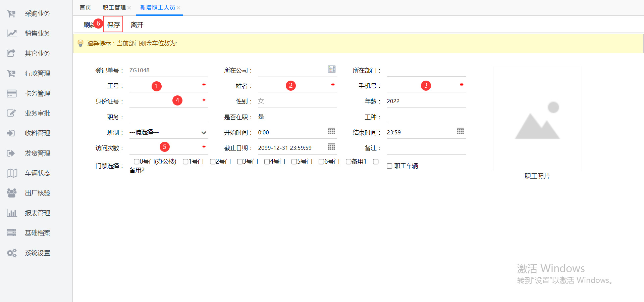Viewport: 644px width, 302px height.
Task: Click the 销售业务 chart icon
Action: tap(11, 34)
